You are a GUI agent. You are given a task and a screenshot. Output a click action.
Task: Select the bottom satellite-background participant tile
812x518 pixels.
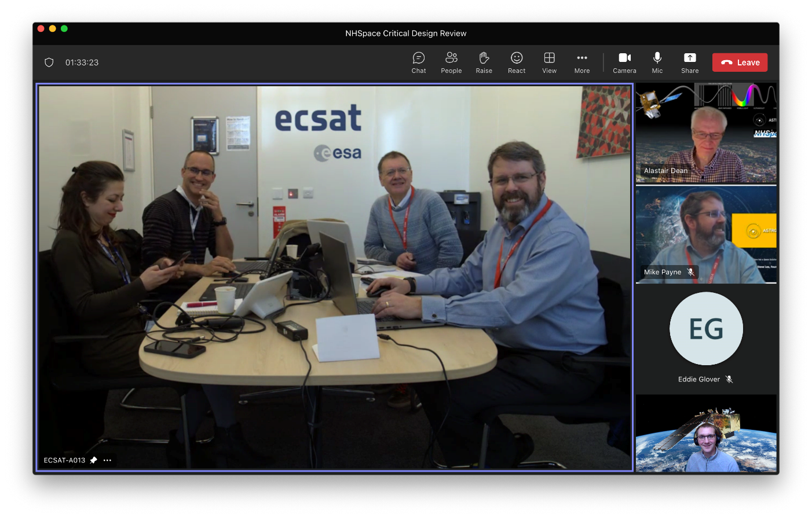pyautogui.click(x=706, y=433)
